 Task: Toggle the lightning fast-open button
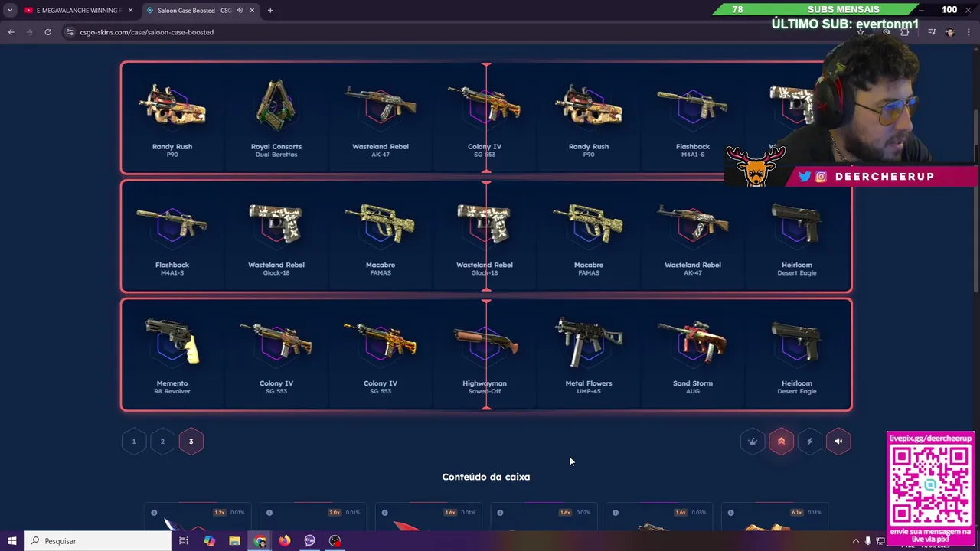809,441
